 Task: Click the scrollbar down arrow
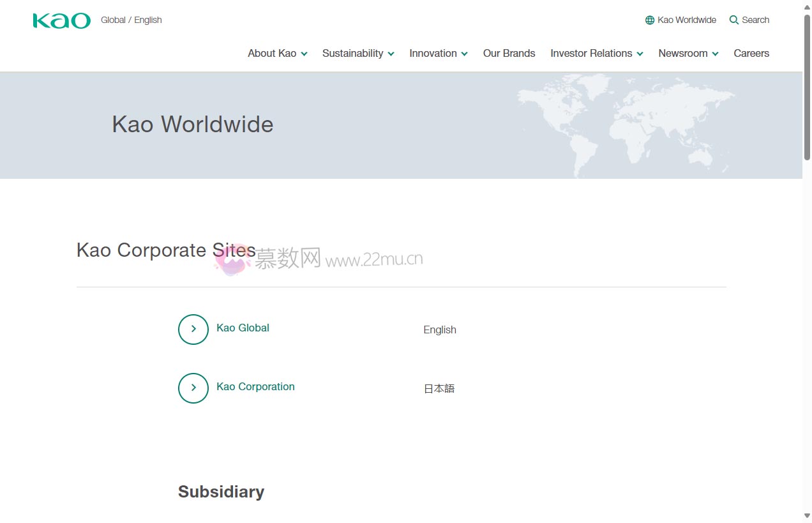[807, 516]
